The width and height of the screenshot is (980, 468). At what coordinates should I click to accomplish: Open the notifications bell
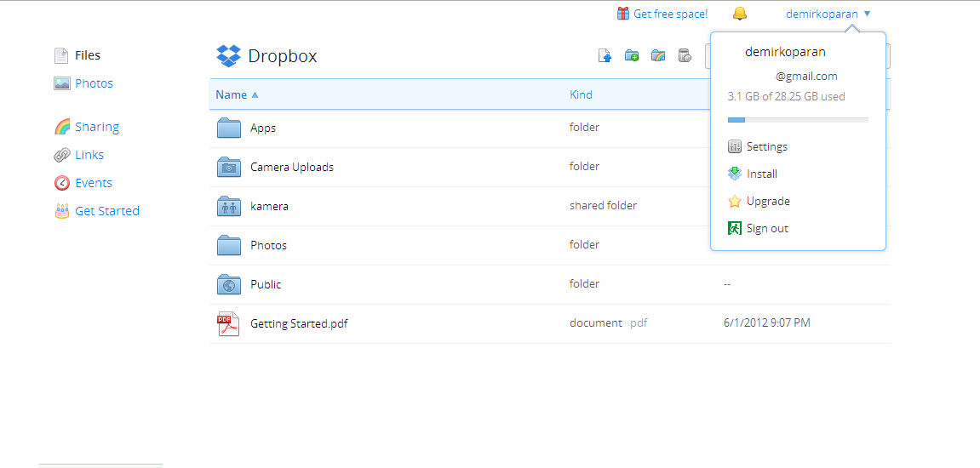pos(740,13)
